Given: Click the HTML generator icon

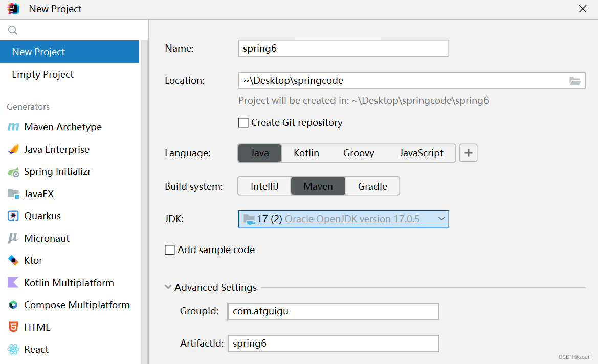Looking at the screenshot, I should pyautogui.click(x=13, y=327).
